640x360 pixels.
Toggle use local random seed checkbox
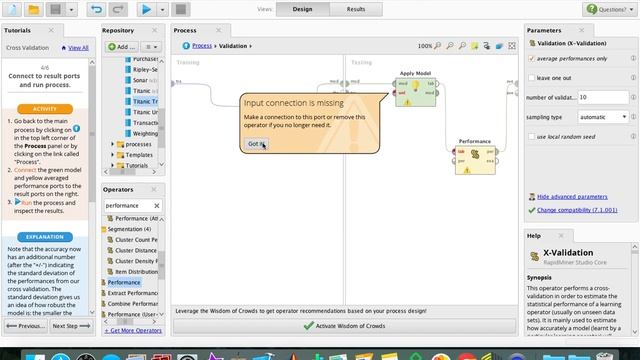pyautogui.click(x=531, y=137)
